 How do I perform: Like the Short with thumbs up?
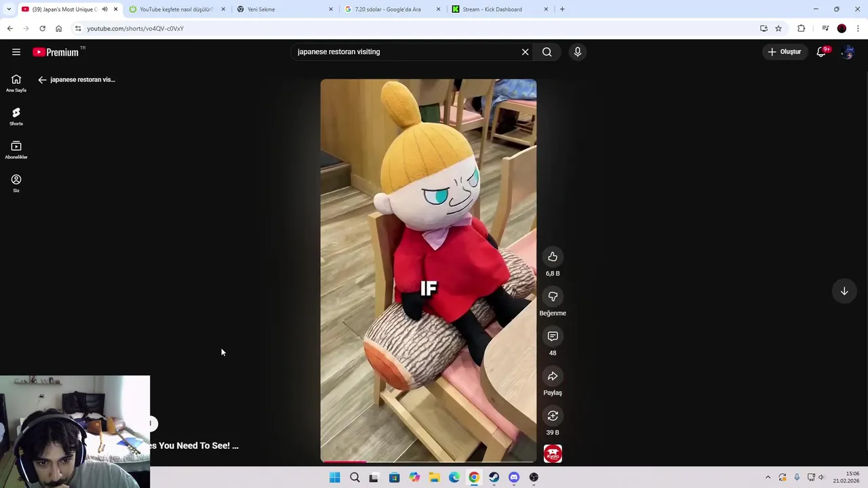click(x=553, y=257)
